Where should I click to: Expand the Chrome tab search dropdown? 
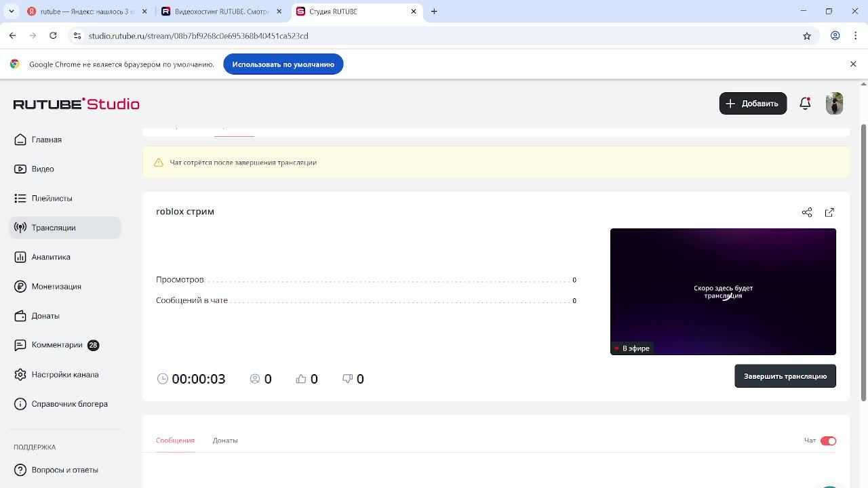[11, 12]
